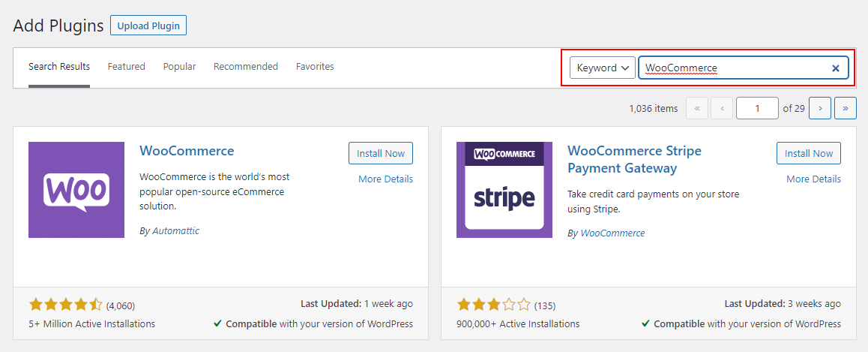The width and height of the screenshot is (868, 352).
Task: Open the Recommended plugins tab
Action: coord(246,67)
